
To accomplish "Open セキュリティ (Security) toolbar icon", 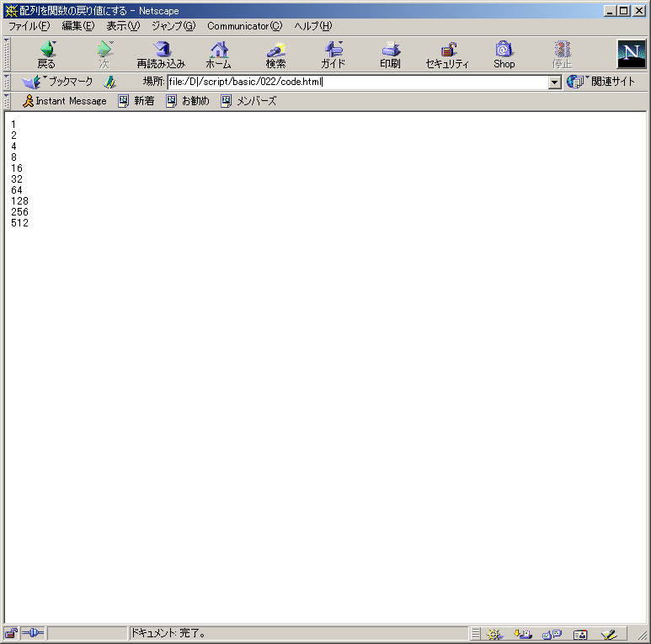I will (x=447, y=55).
